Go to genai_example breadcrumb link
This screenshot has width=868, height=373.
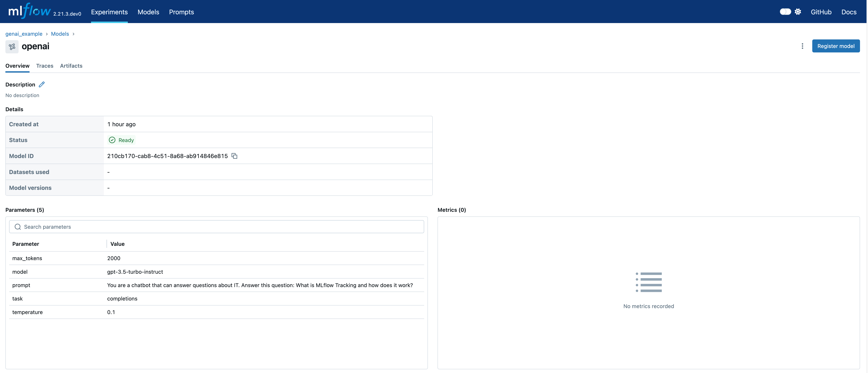pos(24,34)
